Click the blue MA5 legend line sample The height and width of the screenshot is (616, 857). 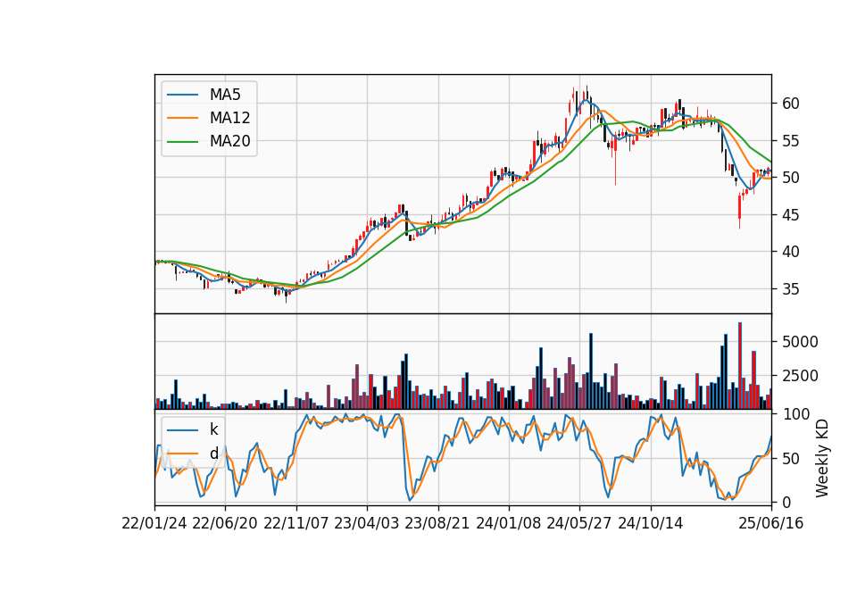pyautogui.click(x=182, y=95)
